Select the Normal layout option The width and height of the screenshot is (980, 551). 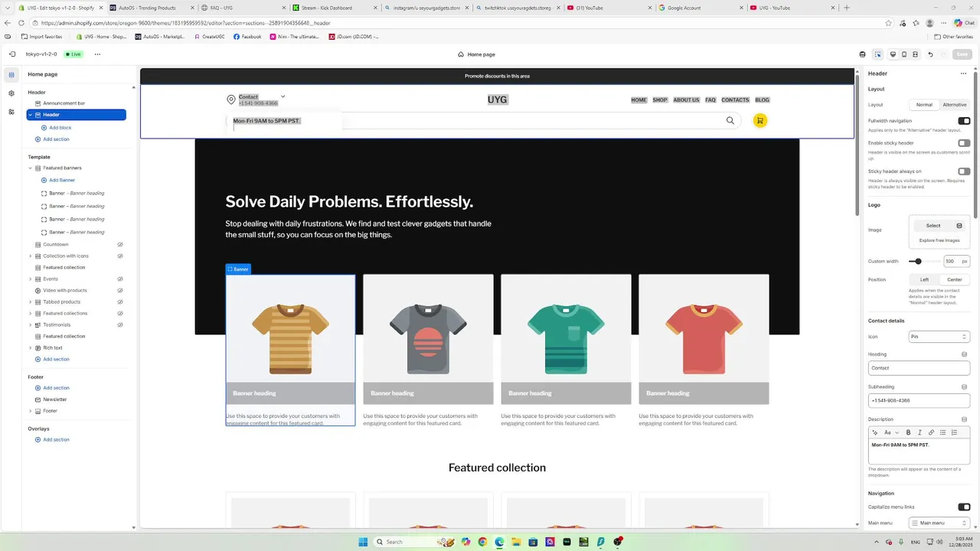(924, 105)
